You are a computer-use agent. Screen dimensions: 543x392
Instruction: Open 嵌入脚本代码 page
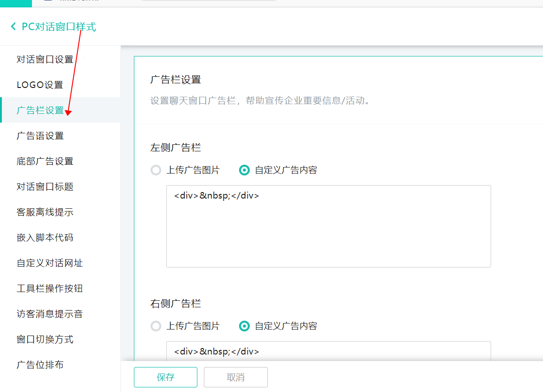click(x=45, y=238)
